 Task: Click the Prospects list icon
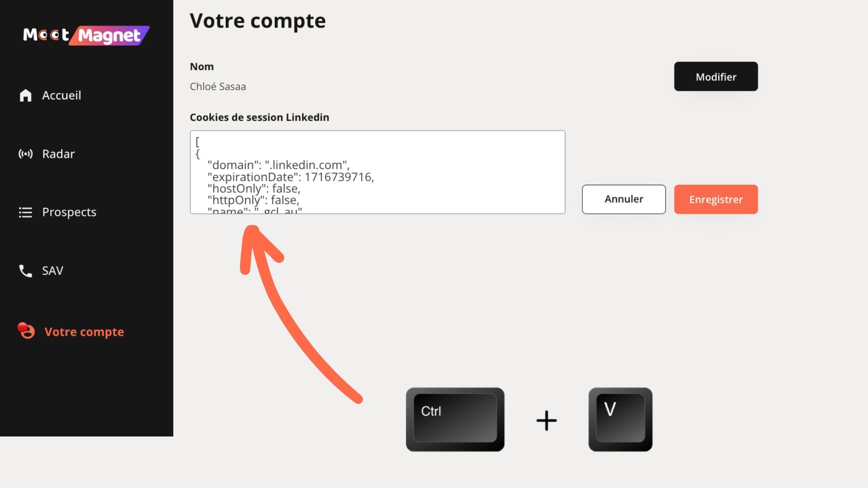coord(25,212)
